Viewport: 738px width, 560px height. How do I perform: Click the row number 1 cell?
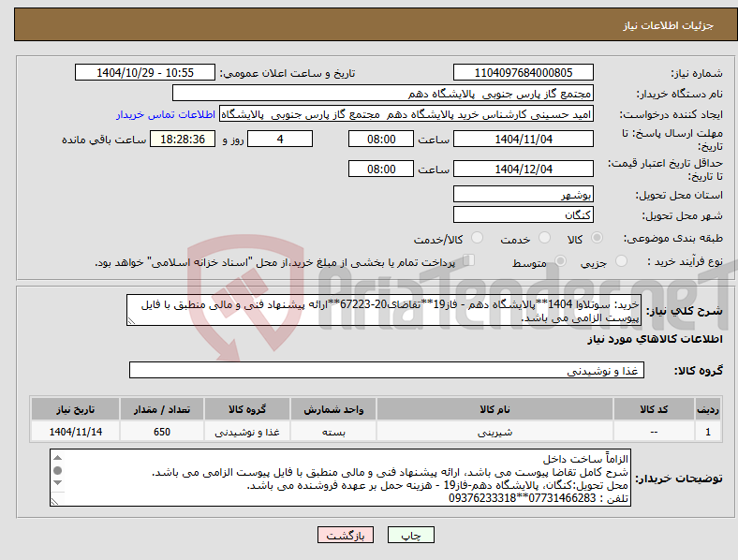click(x=708, y=432)
